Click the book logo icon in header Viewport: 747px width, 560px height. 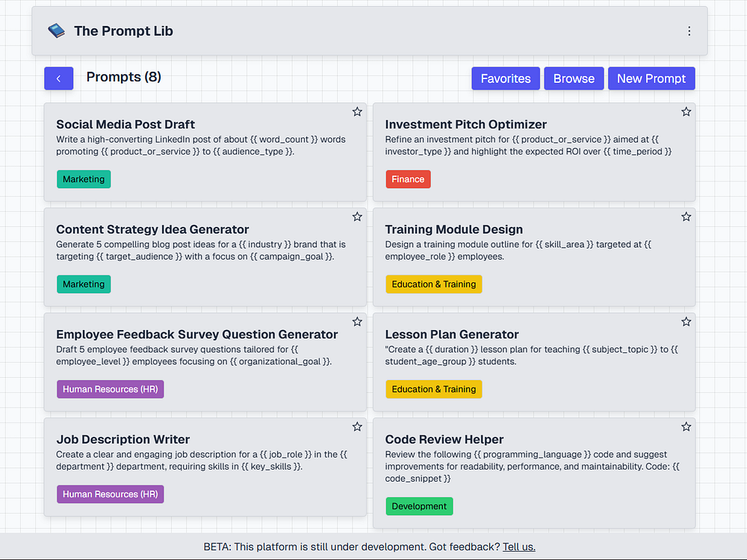56,31
